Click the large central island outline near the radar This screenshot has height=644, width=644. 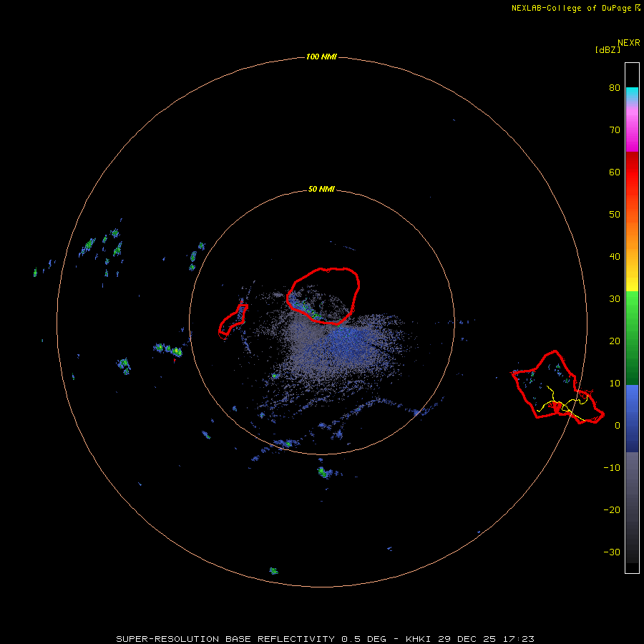323,296
